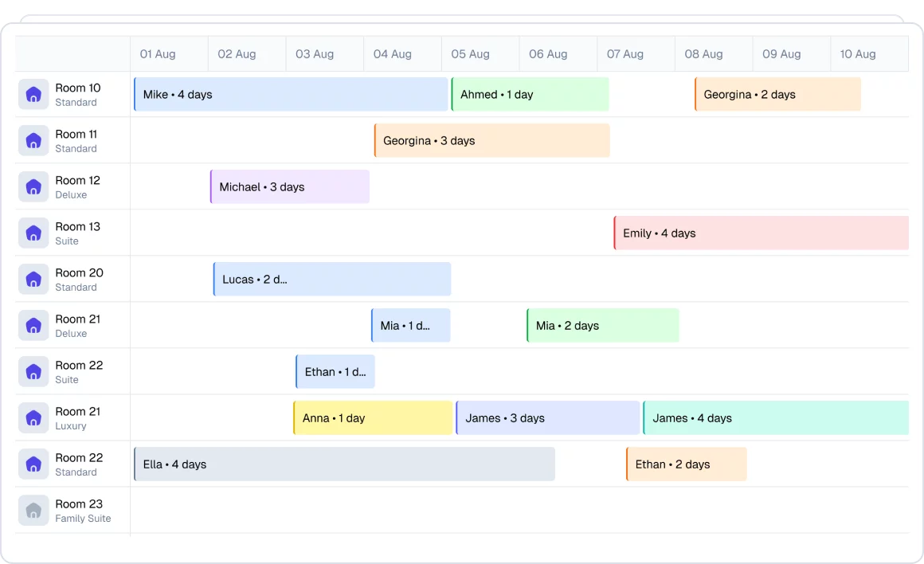
Task: Click the 09 Aug date header
Action: tap(781, 54)
